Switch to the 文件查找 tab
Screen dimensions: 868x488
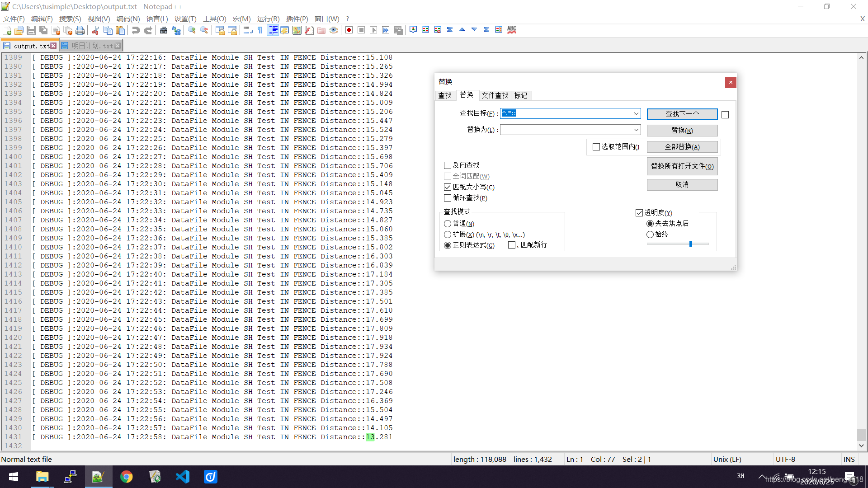[x=495, y=95]
